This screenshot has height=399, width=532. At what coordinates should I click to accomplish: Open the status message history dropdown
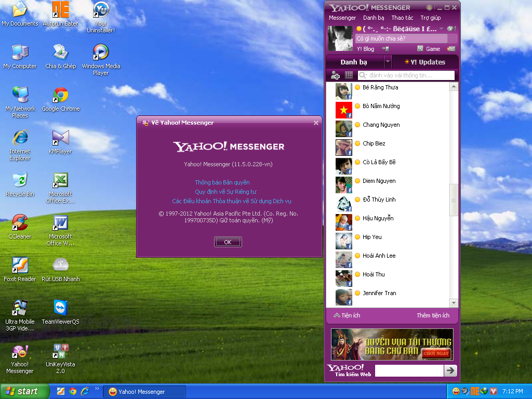453,38
